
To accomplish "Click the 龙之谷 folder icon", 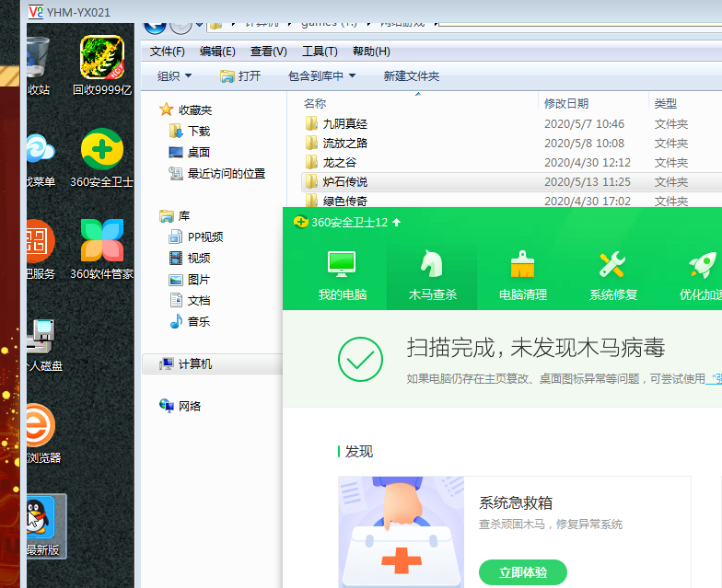I will tap(311, 162).
